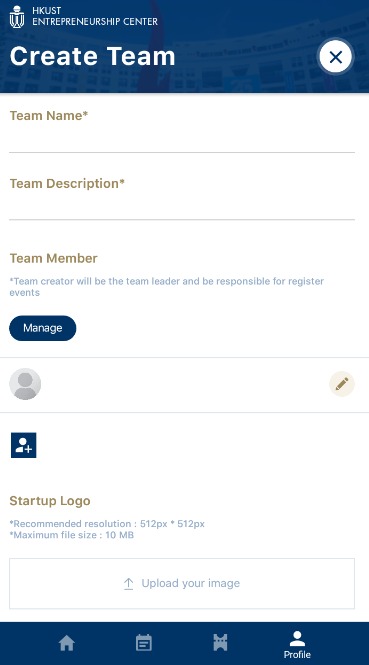Click the Team Description label
Viewport: 369px width, 665px height.
pyautogui.click(x=67, y=184)
